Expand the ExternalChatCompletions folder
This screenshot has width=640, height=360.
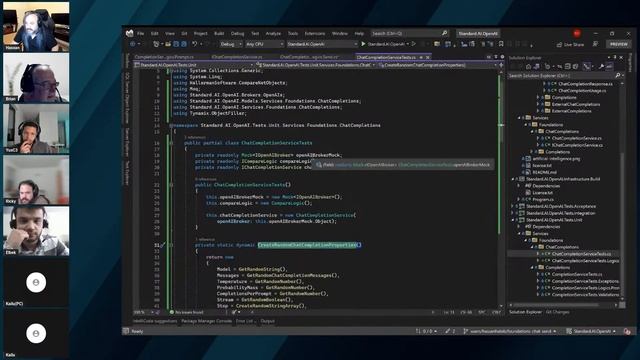(538, 104)
